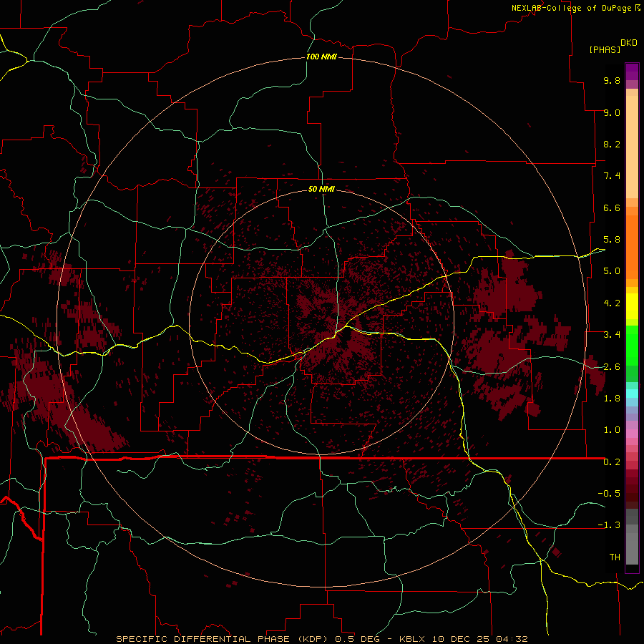Image resolution: width=644 pixels, height=644 pixels.
Task: Click the 2.6 value on the scale
Action: (612, 367)
